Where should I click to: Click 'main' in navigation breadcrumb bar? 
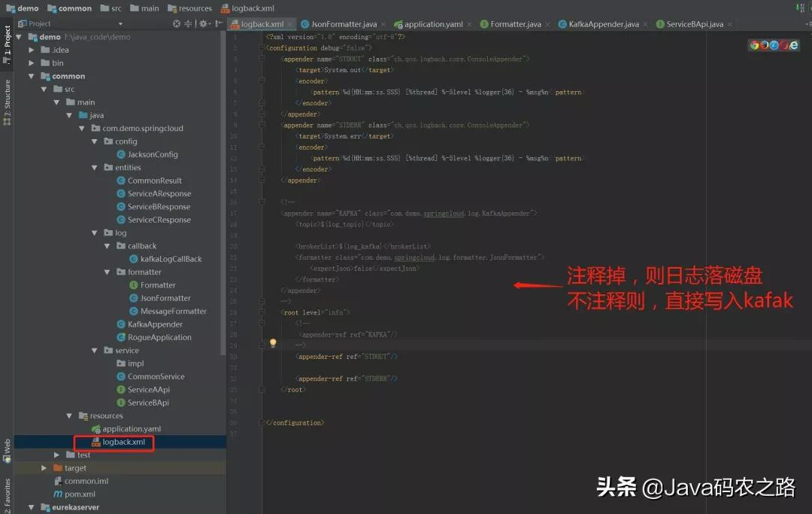144,8
